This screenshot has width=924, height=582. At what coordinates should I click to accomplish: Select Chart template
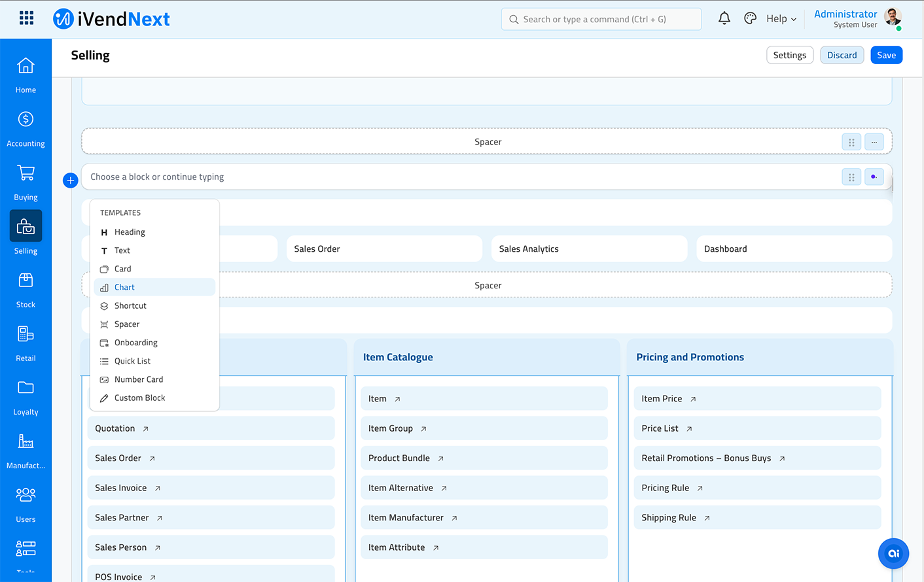[x=154, y=287]
